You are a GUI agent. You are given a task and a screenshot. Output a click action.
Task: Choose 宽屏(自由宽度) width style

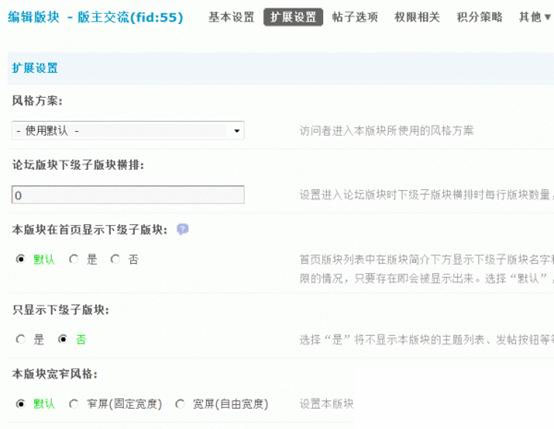179,404
